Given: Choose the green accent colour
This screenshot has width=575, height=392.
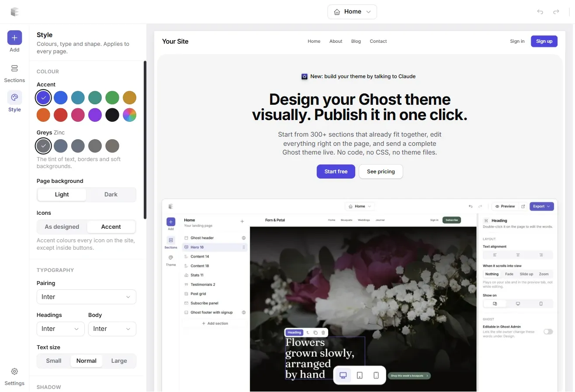Looking at the screenshot, I should point(112,98).
